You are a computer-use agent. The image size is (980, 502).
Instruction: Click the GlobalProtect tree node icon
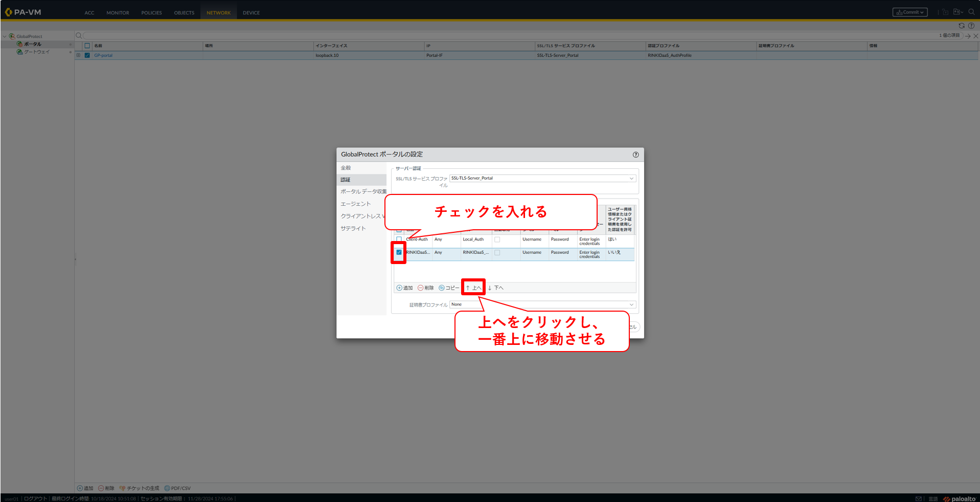12,36
